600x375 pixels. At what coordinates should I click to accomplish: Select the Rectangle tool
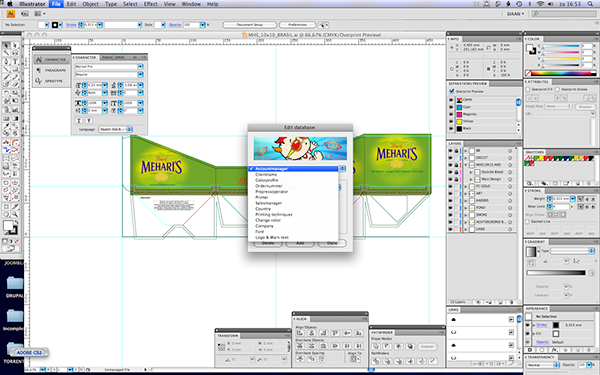tap(15, 69)
